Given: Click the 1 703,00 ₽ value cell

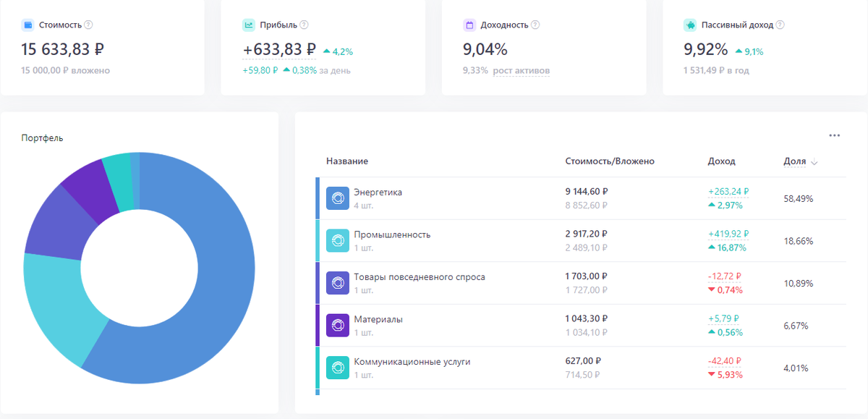Looking at the screenshot, I should (586, 276).
